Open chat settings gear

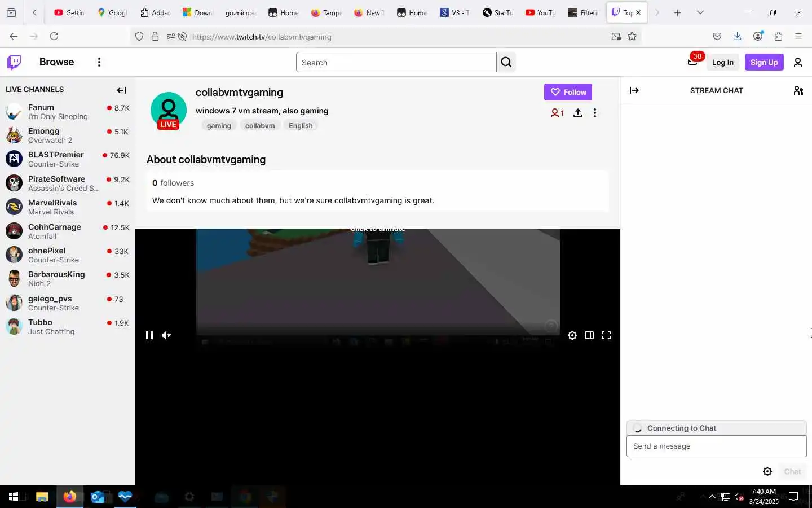pos(767,471)
